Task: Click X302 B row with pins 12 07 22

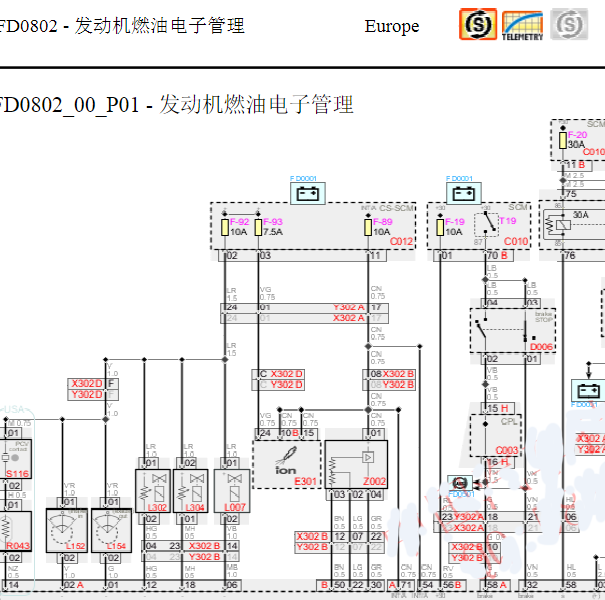Action: 339,537
